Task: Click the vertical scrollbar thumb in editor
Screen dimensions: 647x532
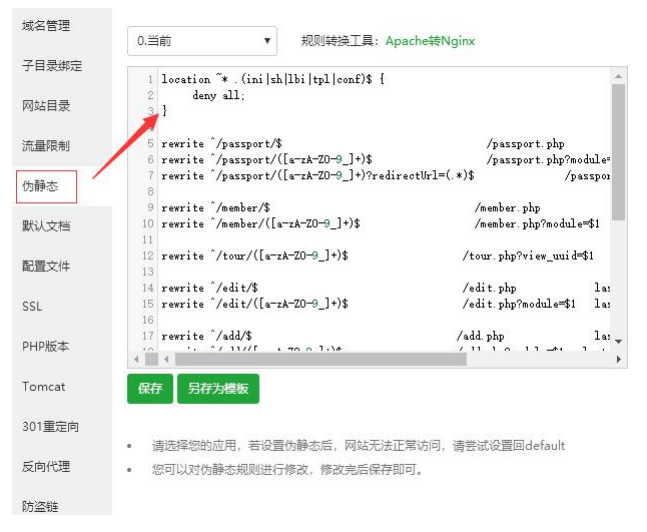Action: [618, 153]
